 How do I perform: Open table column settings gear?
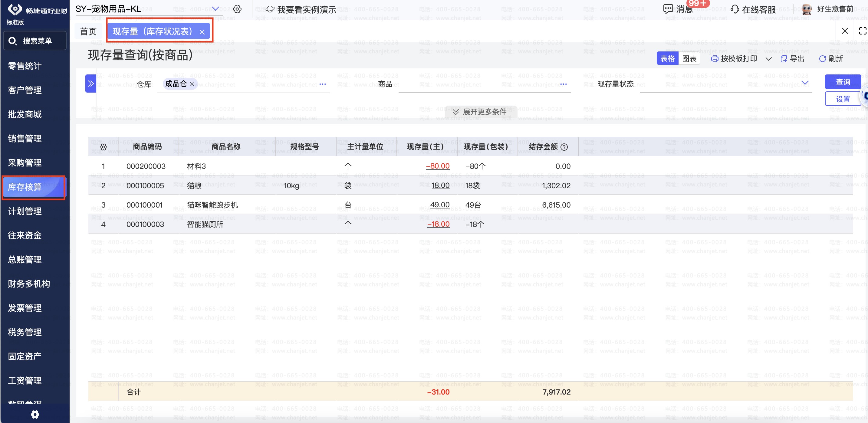point(104,147)
